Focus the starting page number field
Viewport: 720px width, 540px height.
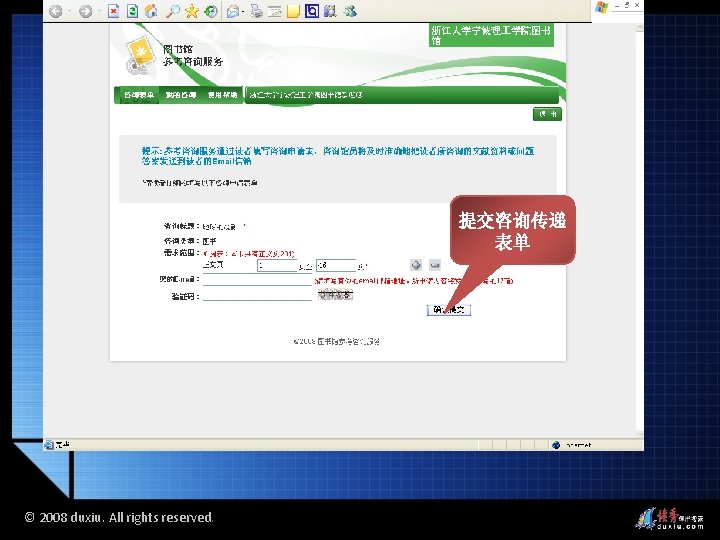pyautogui.click(x=277, y=265)
